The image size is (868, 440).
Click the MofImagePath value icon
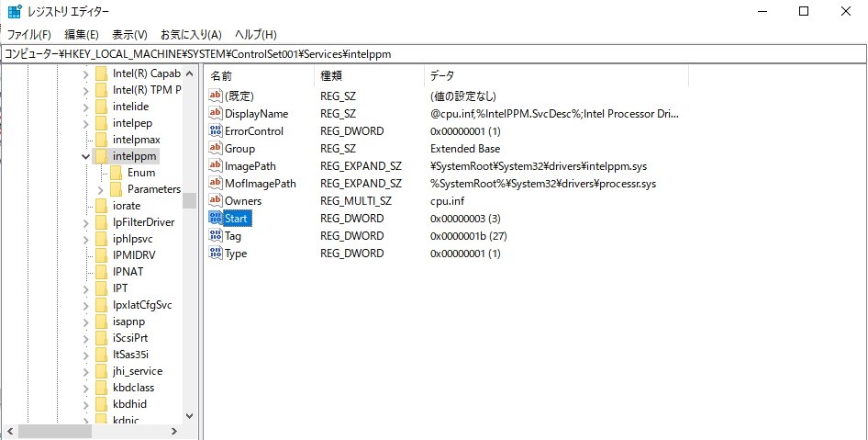[215, 184]
